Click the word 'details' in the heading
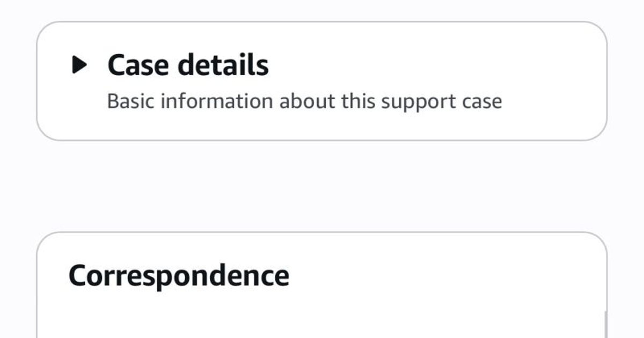Screen dimensions: 644x338 pyautogui.click(x=223, y=65)
